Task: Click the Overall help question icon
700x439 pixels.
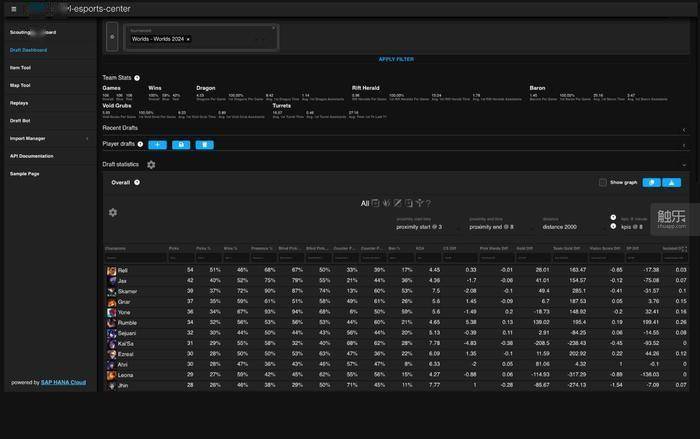Action: pos(137,183)
